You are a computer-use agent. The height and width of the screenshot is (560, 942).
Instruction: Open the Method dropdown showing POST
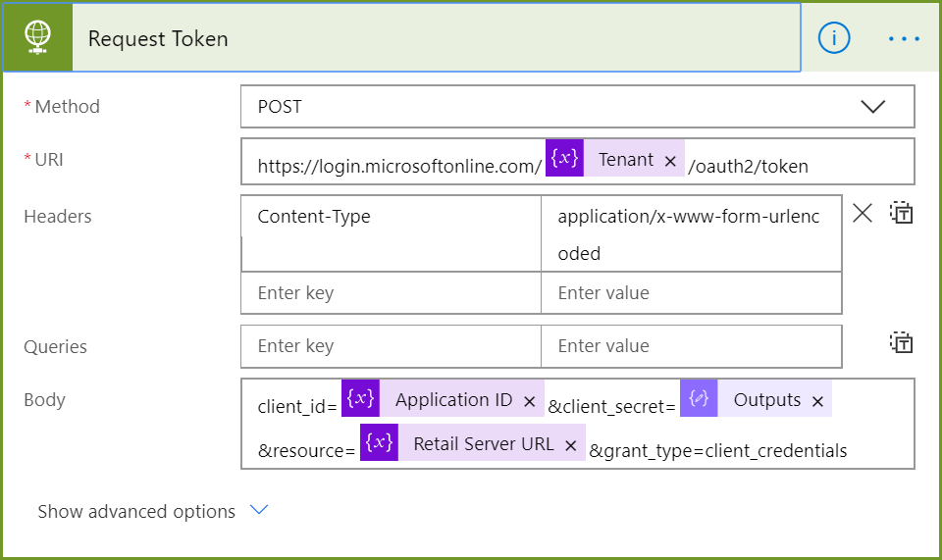pyautogui.click(x=577, y=106)
